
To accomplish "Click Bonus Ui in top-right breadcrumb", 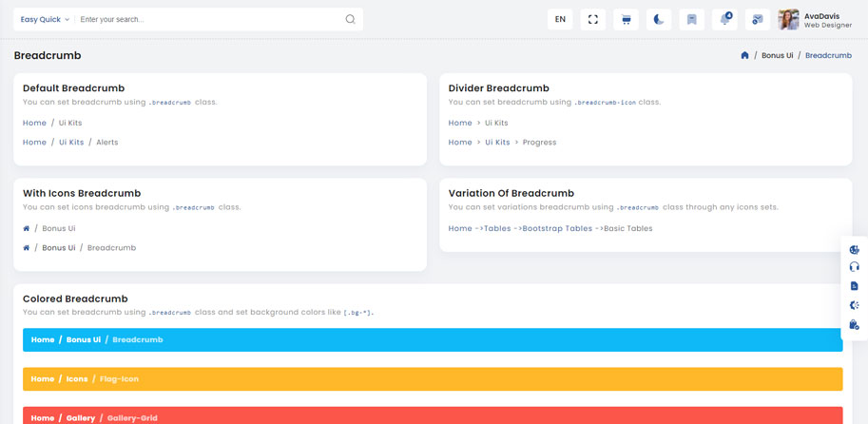I will (x=777, y=56).
